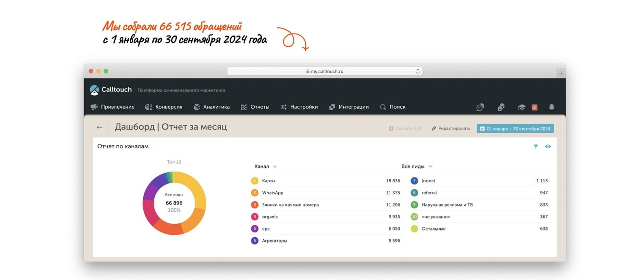The height and width of the screenshot is (280, 644).
Task: Click the Calltouch logo icon
Action: coord(94,90)
